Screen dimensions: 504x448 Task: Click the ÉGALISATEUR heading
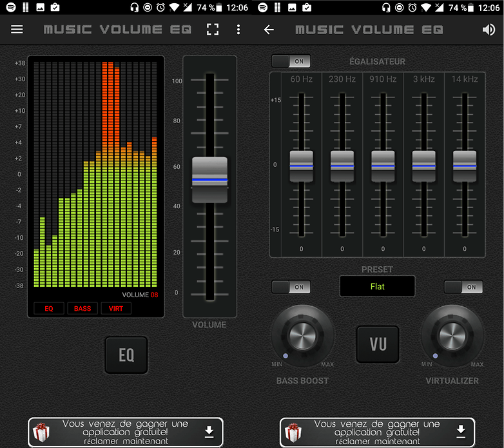point(377,61)
